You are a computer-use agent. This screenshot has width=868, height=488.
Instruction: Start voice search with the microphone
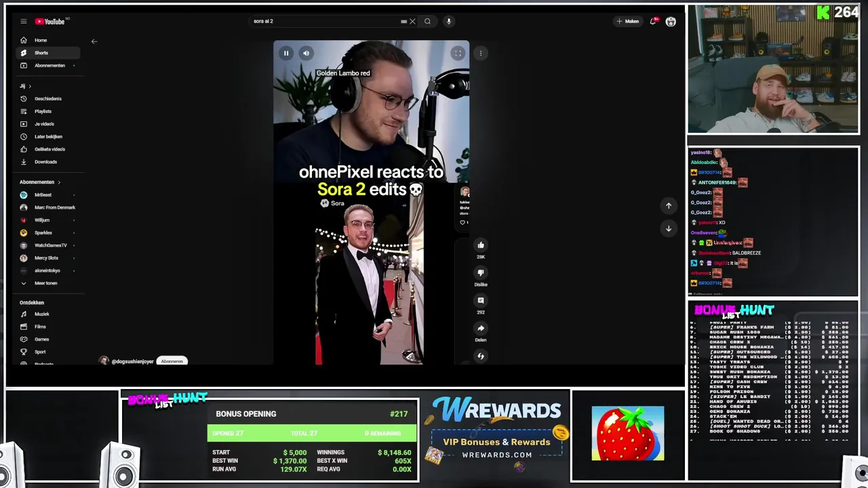(448, 21)
